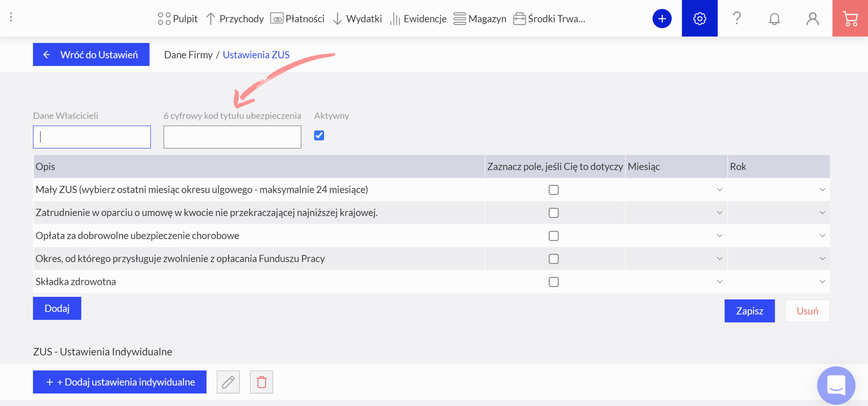Open Środki Trwałe menu
The height and width of the screenshot is (406, 868).
[549, 19]
